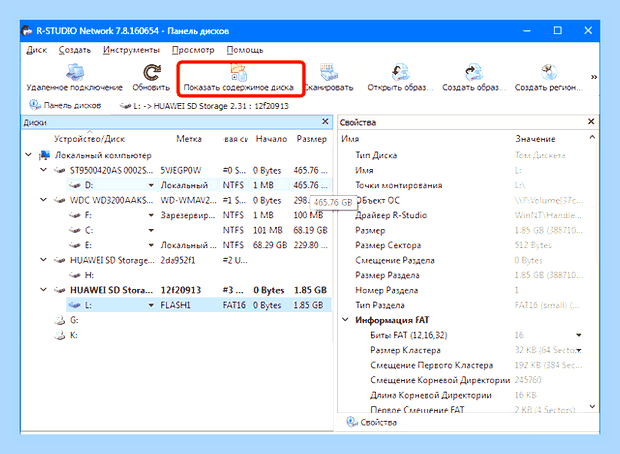Click the ST9500420AS hard drive icon
620x454 pixels.
coord(59,170)
